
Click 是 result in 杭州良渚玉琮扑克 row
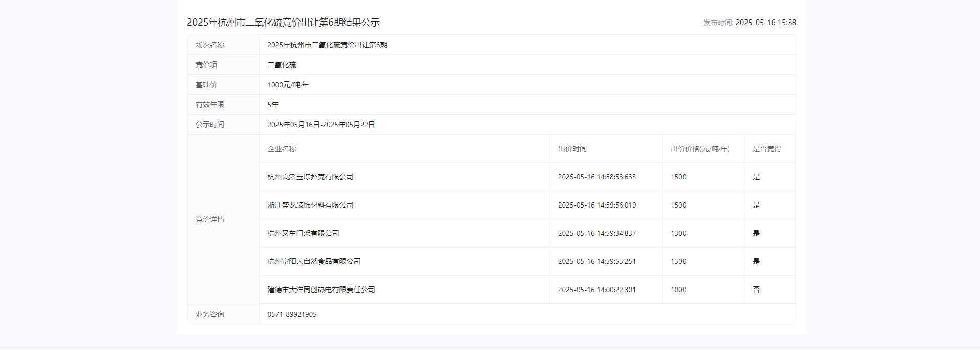[756, 177]
